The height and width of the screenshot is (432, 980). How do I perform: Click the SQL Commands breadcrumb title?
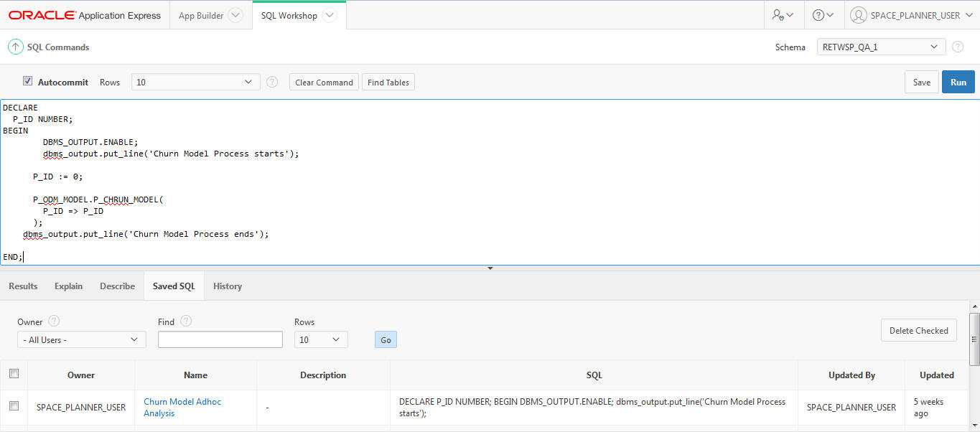click(58, 47)
